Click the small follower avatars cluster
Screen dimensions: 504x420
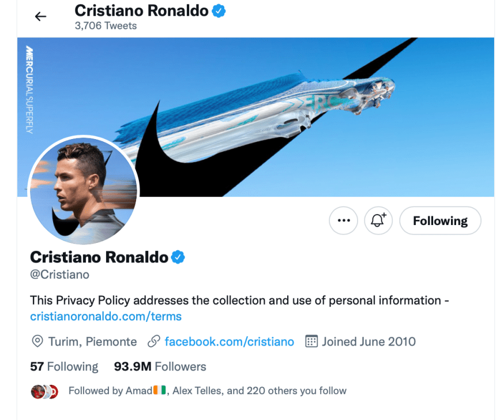tap(44, 391)
